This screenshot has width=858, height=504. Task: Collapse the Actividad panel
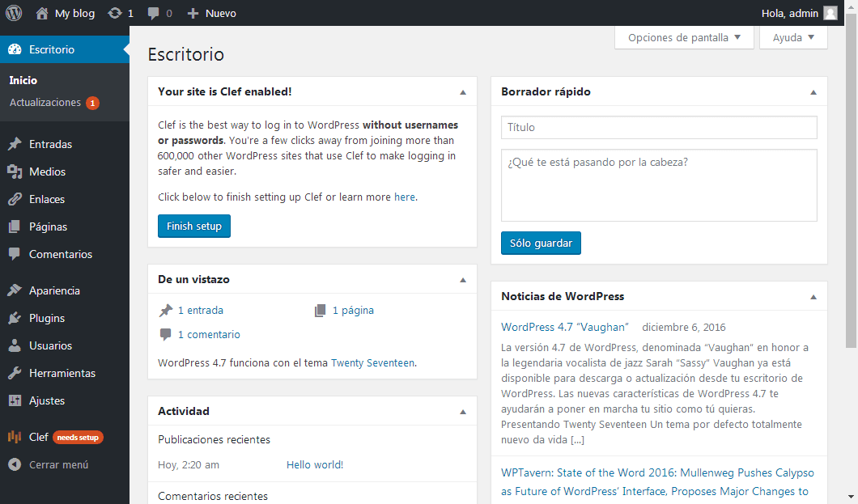[x=463, y=411]
